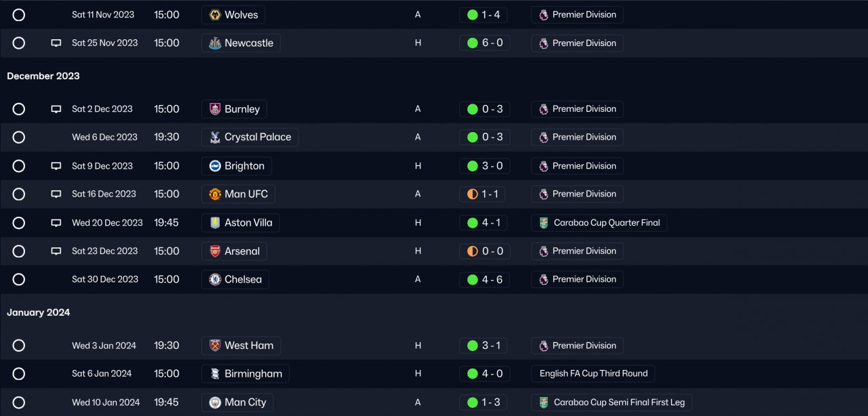Select the radio circle for Birmingham fixture

(19, 374)
